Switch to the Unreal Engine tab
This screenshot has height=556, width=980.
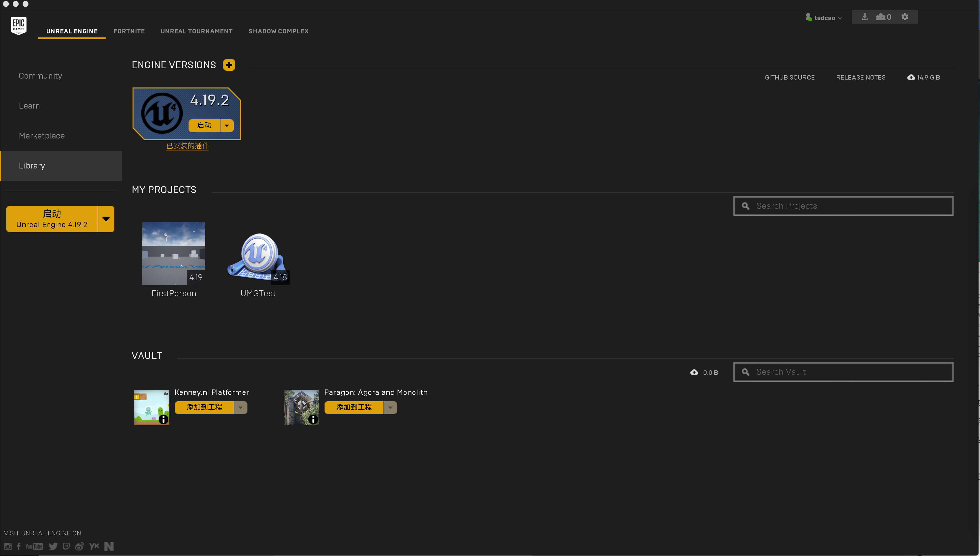[x=72, y=31]
